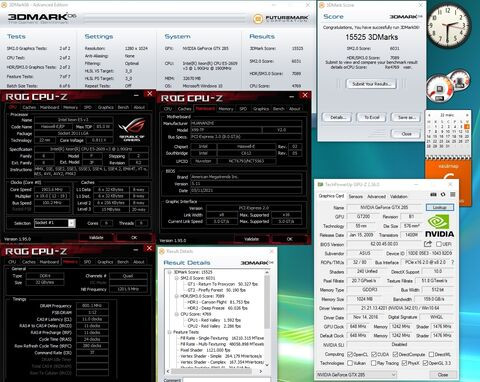Toggle the Ray Tracing checkbox

click(374, 363)
